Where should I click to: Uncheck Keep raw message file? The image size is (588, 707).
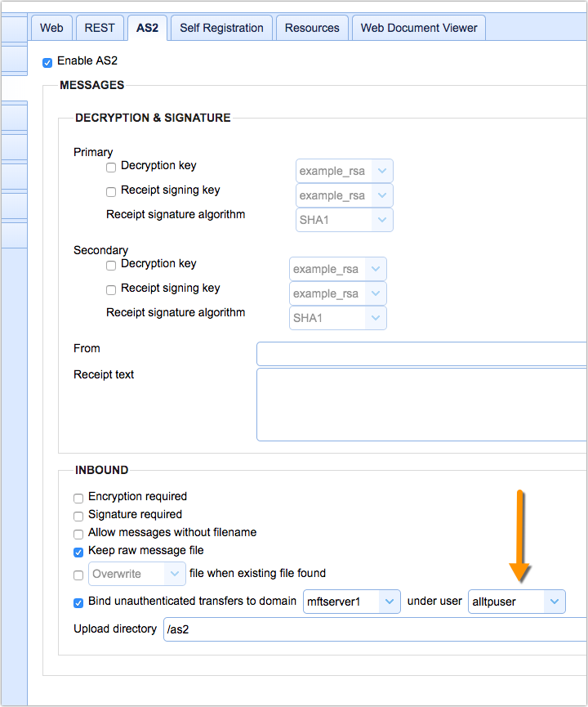(x=78, y=552)
